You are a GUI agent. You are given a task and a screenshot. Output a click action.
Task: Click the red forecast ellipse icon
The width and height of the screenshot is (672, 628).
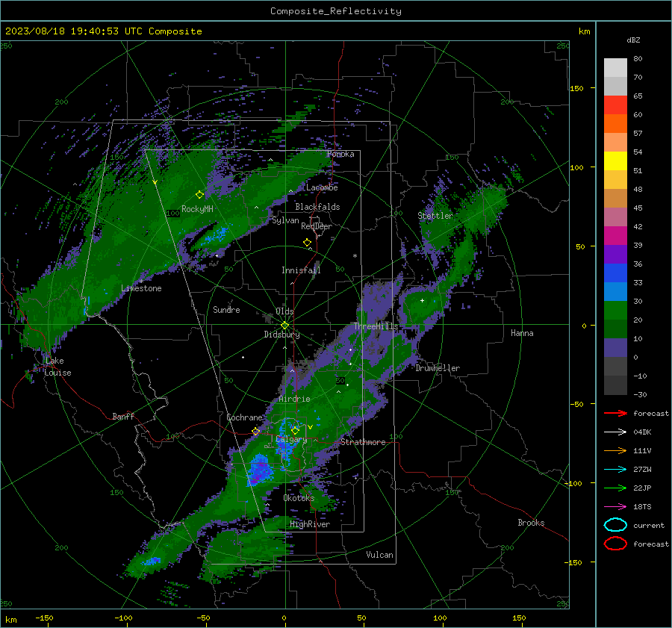[x=615, y=544]
